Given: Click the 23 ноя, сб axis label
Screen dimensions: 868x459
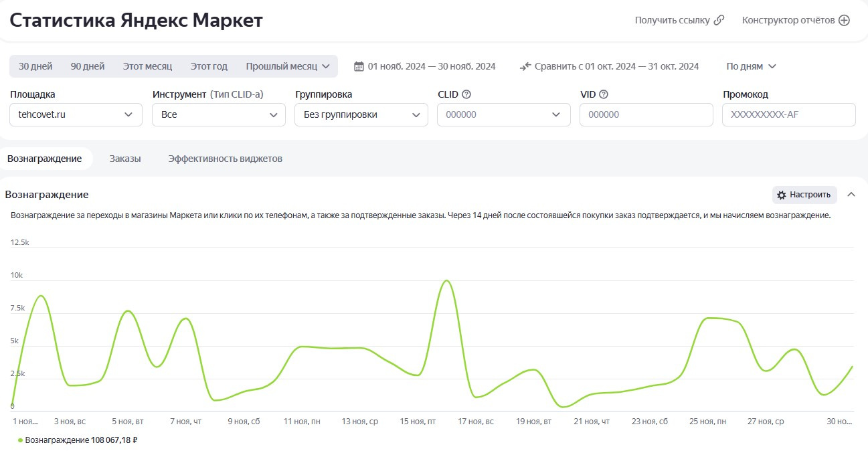Looking at the screenshot, I should pos(650,422).
